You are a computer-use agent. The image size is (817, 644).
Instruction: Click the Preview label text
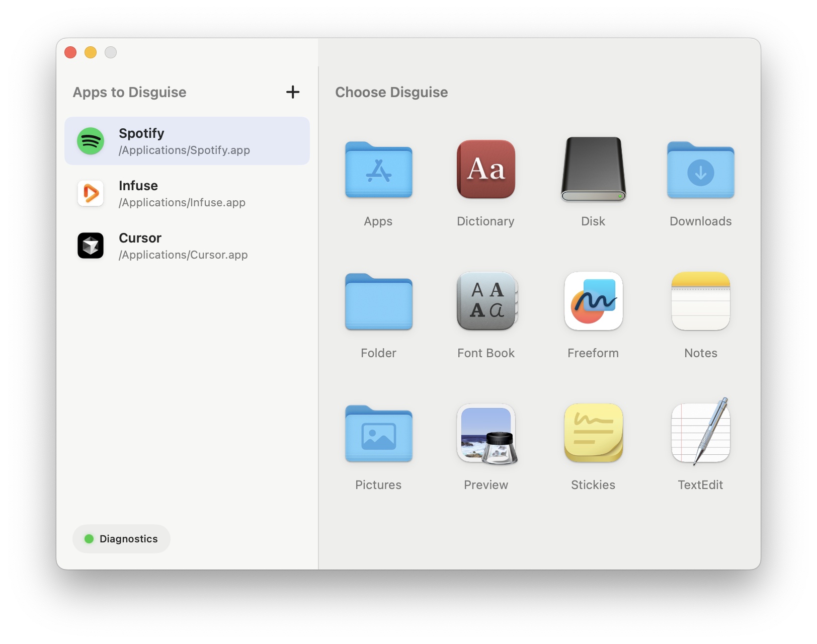click(486, 485)
